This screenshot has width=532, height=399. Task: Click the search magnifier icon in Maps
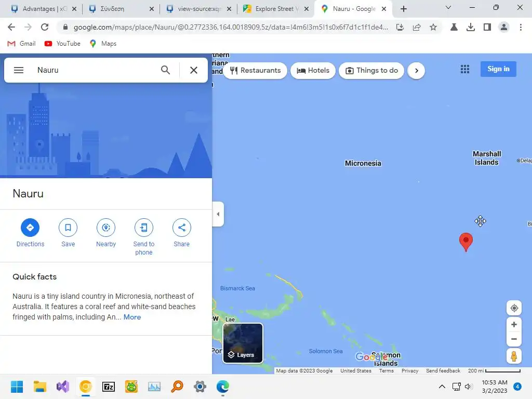click(x=165, y=70)
